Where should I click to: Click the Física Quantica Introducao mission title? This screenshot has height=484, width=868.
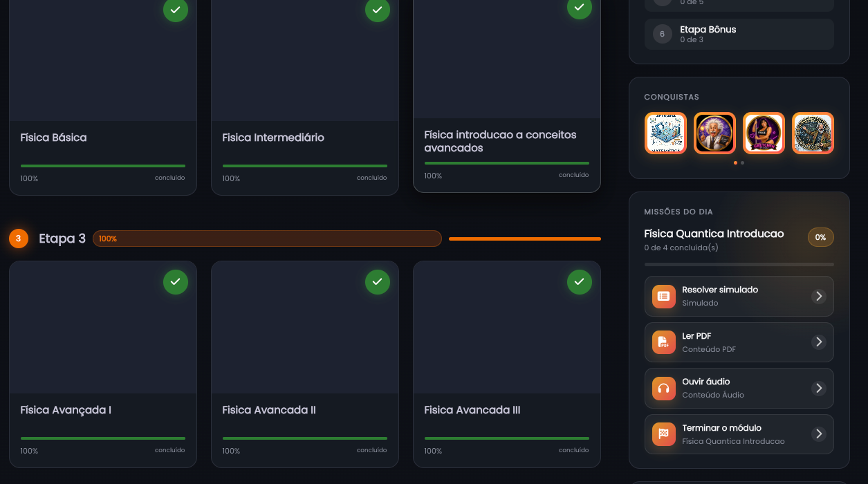pos(714,234)
